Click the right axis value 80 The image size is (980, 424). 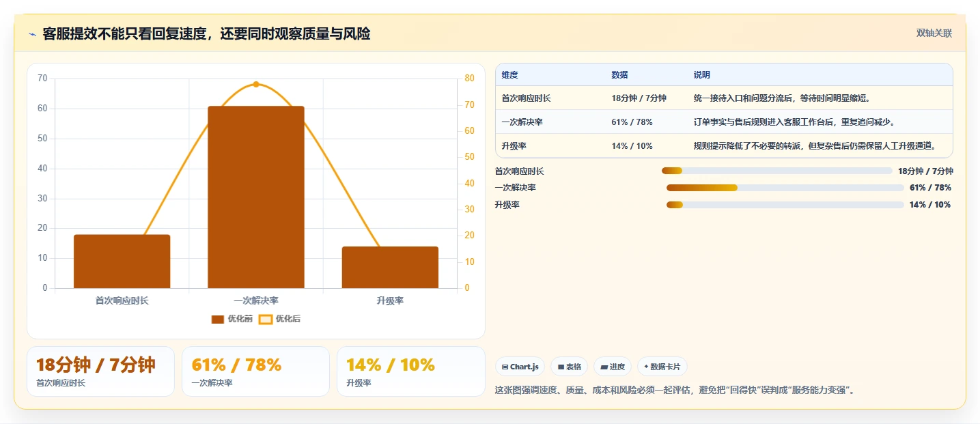(468, 79)
